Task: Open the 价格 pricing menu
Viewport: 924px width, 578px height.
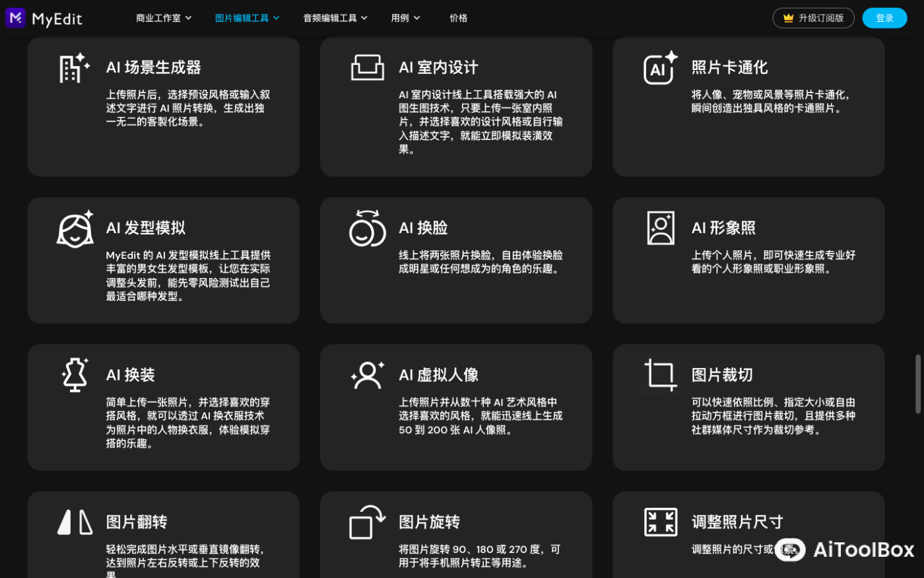Action: [x=458, y=18]
